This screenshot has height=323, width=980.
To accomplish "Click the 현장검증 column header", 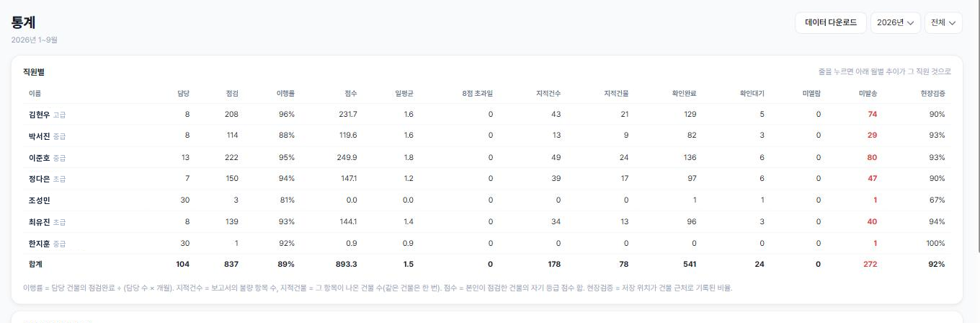I will coord(932,94).
